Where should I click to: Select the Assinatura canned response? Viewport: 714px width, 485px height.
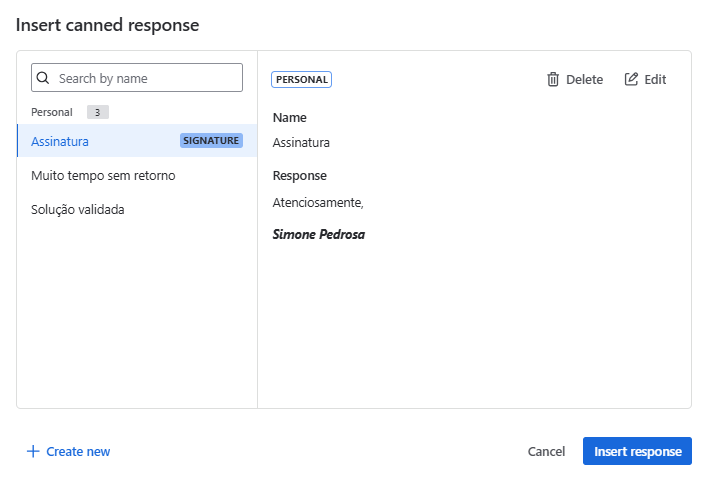coord(60,142)
